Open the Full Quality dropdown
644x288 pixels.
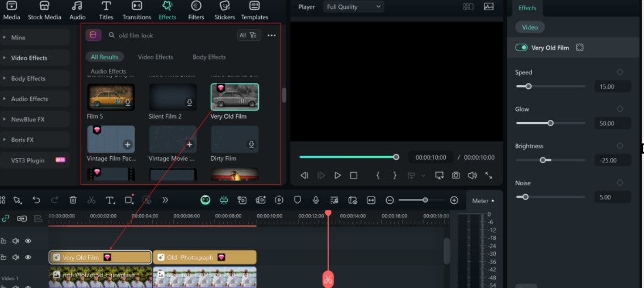coord(353,7)
